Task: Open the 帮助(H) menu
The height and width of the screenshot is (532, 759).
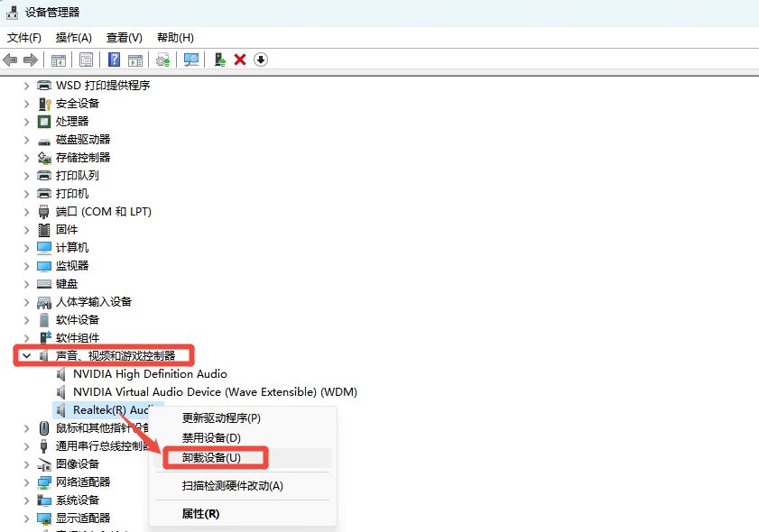Action: click(x=175, y=38)
